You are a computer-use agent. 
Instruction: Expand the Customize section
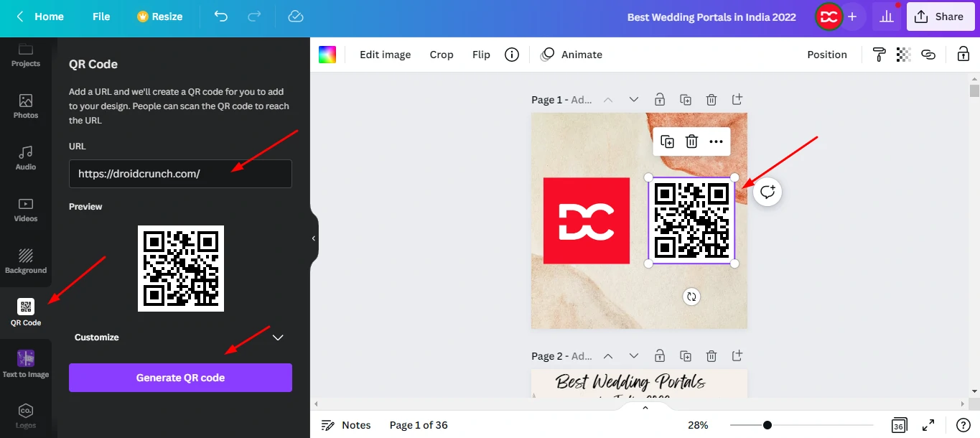pyautogui.click(x=180, y=337)
